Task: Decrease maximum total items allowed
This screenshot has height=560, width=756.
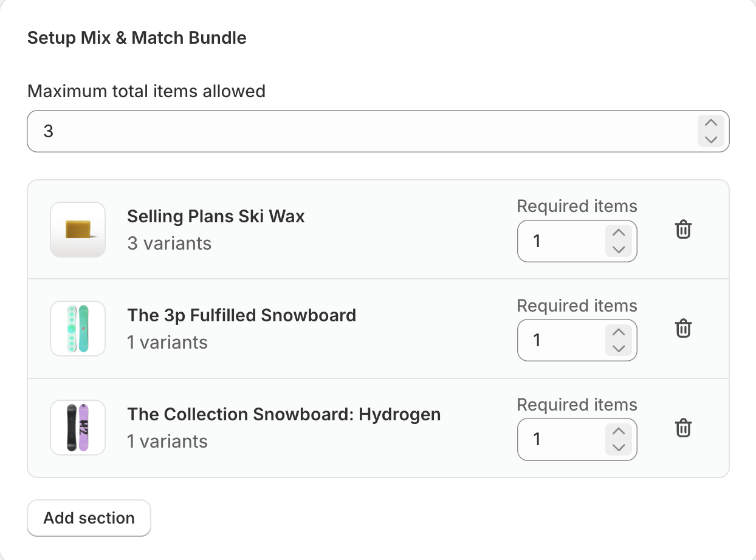Action: [x=711, y=139]
